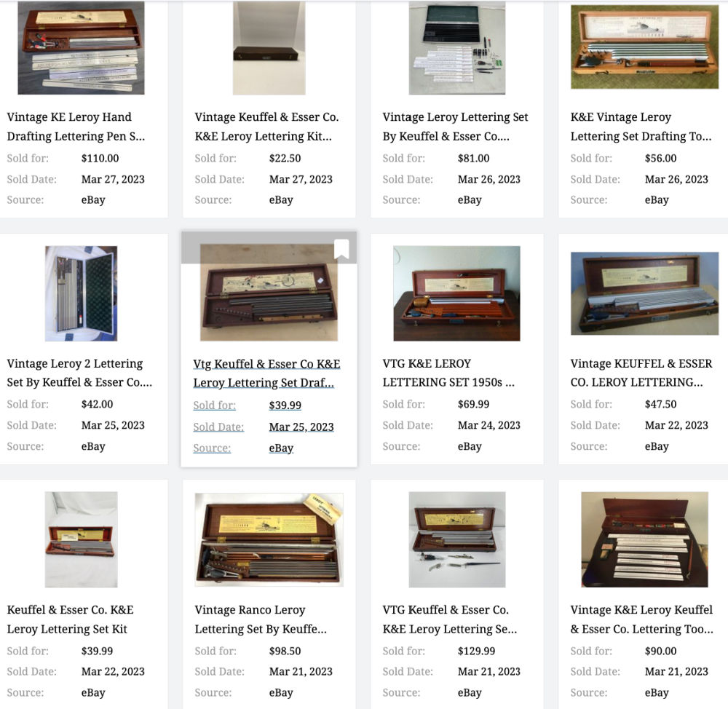Bookmark the Vtg Keuffel & Esser listing

341,249
